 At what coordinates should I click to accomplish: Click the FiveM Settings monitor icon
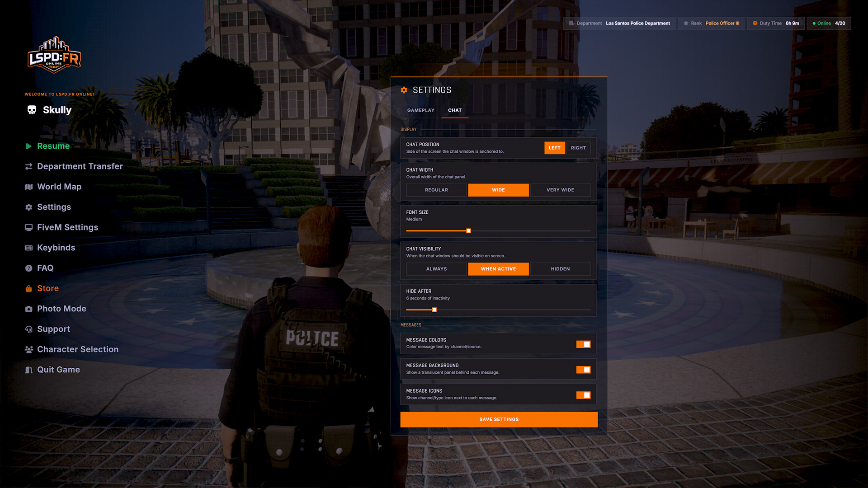coord(28,227)
